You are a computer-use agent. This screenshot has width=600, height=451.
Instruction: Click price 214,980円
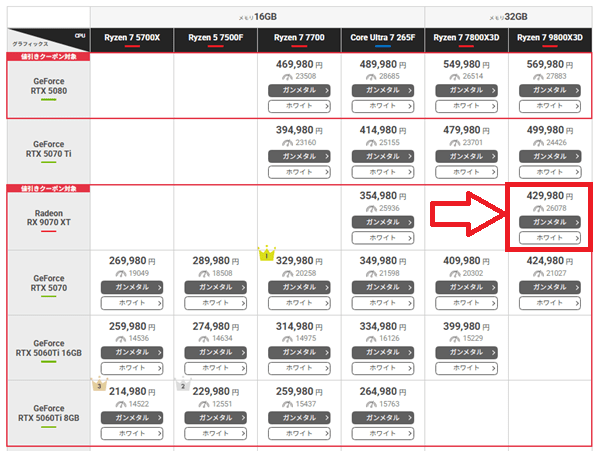[132, 392]
